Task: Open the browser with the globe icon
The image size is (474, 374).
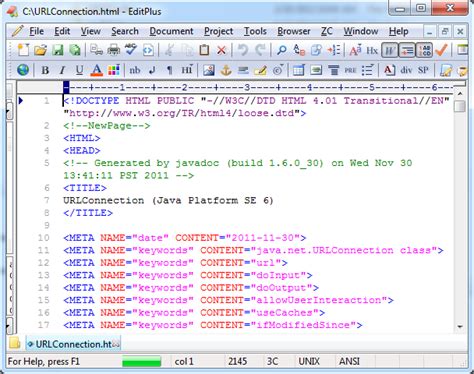Action: 23,70
